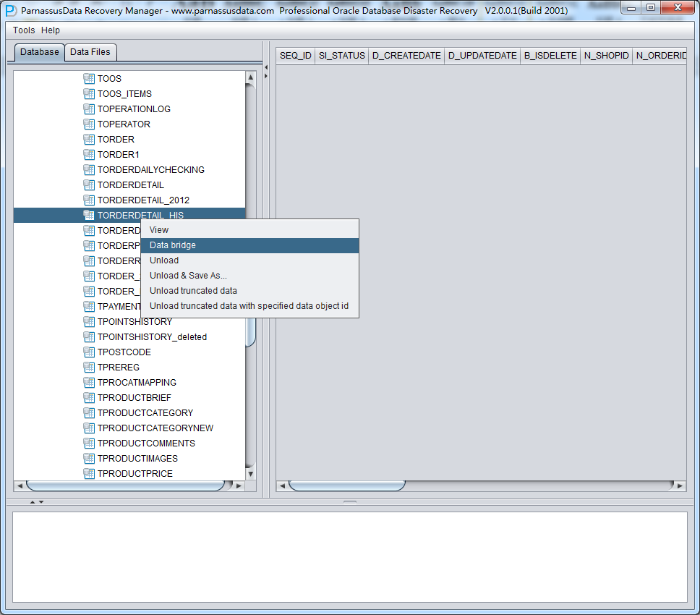The width and height of the screenshot is (700, 615).
Task: Click the table icon next to TORDER1
Action: point(89,154)
